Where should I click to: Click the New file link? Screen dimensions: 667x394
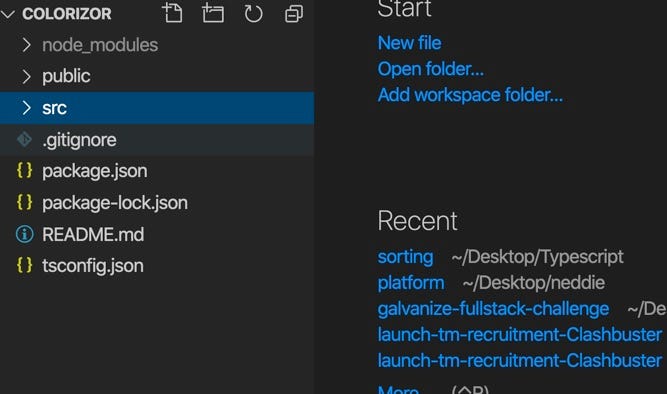409,43
